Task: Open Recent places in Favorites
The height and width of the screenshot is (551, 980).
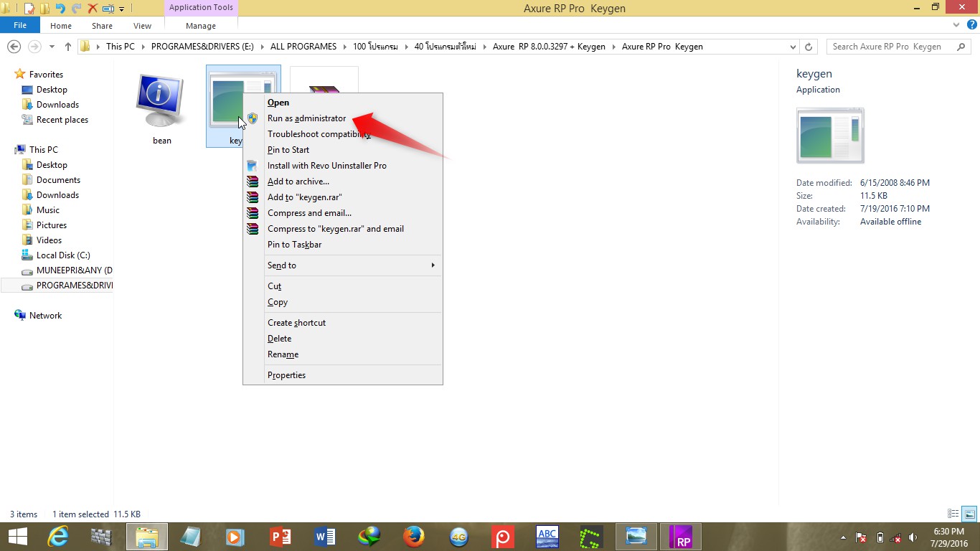Action: pyautogui.click(x=62, y=120)
